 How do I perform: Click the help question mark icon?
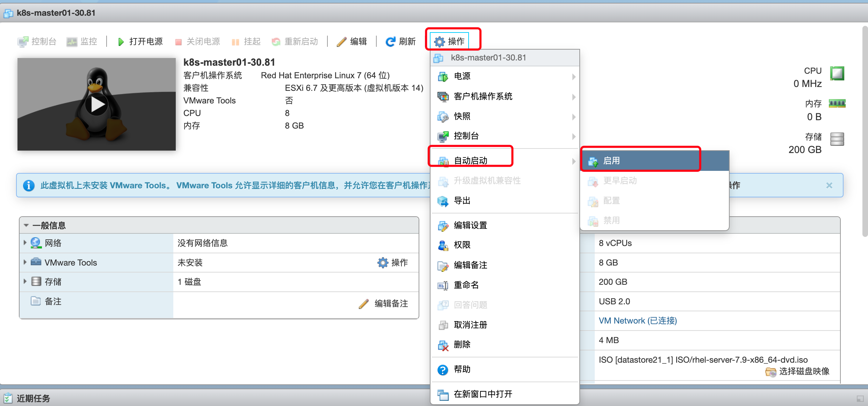point(443,370)
